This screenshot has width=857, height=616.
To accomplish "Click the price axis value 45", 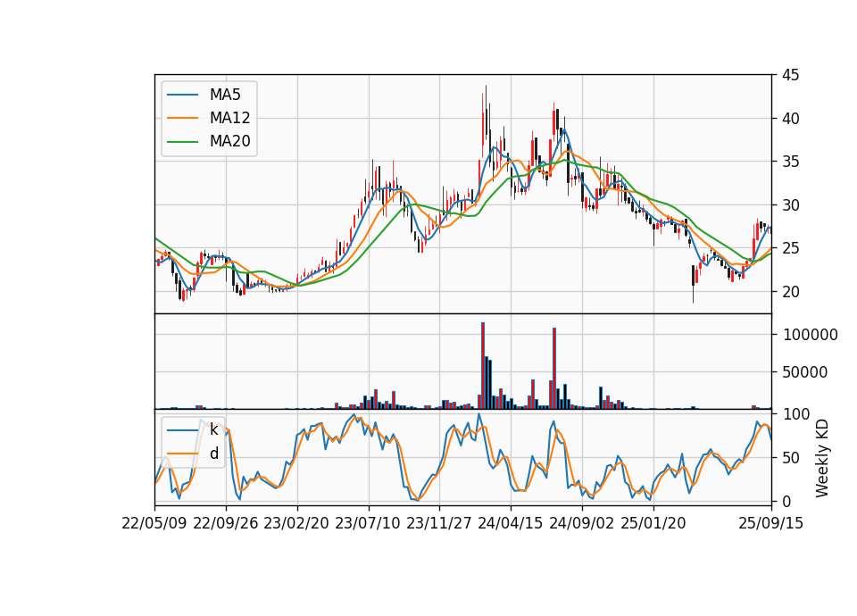I will tap(791, 75).
